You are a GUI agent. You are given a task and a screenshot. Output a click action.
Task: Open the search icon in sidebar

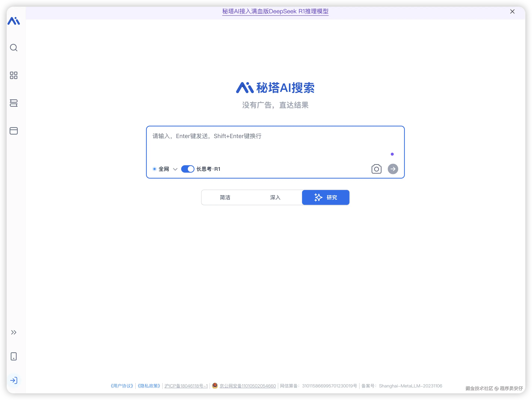(x=14, y=48)
